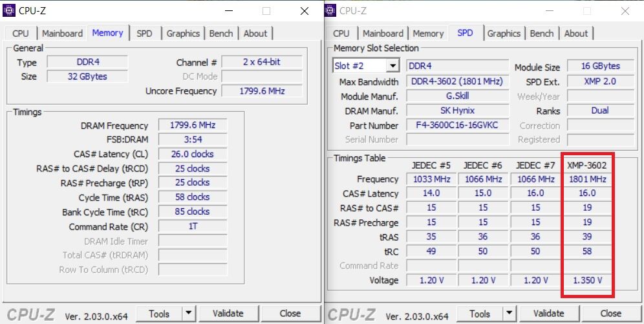Open the SPD tab in left window
Image resolution: width=644 pixels, height=324 pixels.
coord(145,33)
